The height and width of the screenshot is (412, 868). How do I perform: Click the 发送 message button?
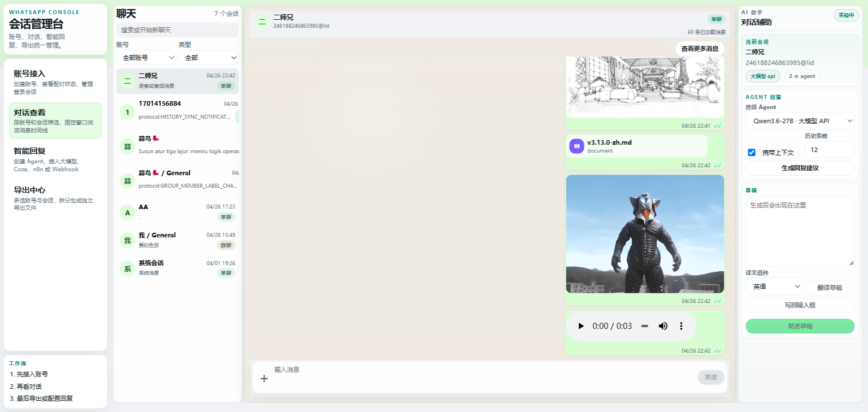[x=711, y=377]
